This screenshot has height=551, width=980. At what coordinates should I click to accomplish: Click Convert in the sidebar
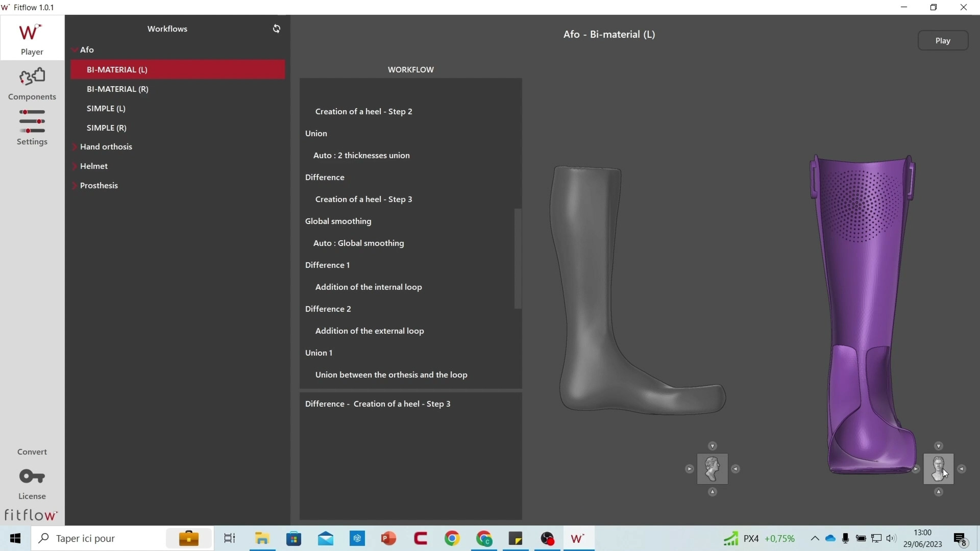[32, 452]
